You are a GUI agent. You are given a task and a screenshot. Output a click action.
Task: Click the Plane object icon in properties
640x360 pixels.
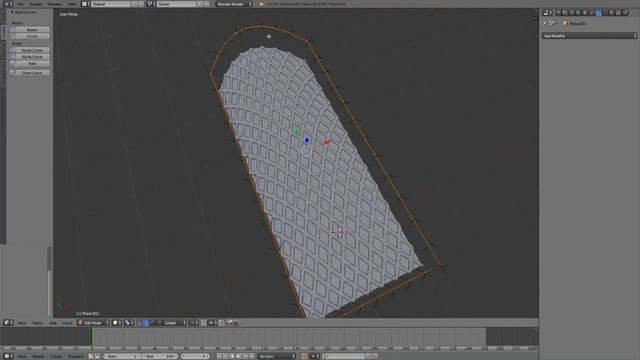tap(565, 24)
